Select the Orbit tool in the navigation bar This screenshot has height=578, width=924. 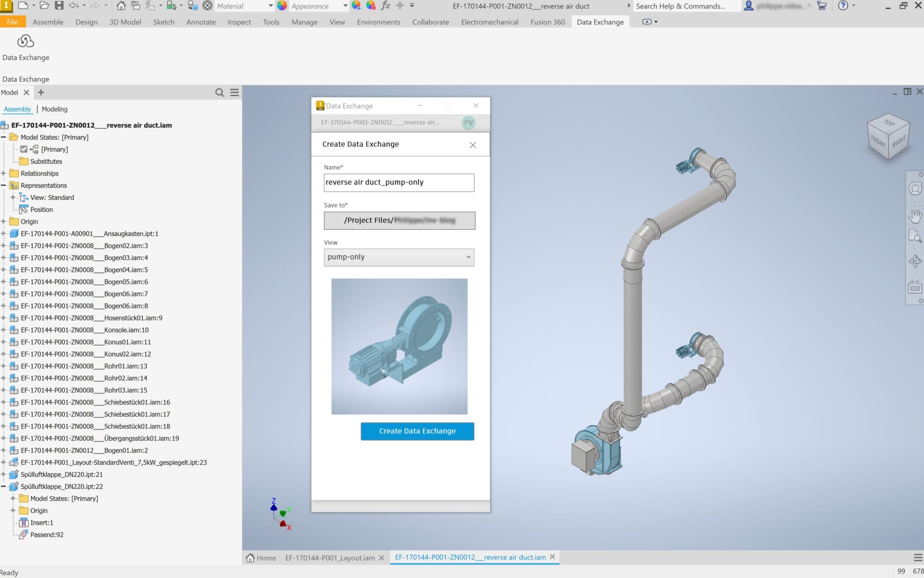[x=915, y=262]
